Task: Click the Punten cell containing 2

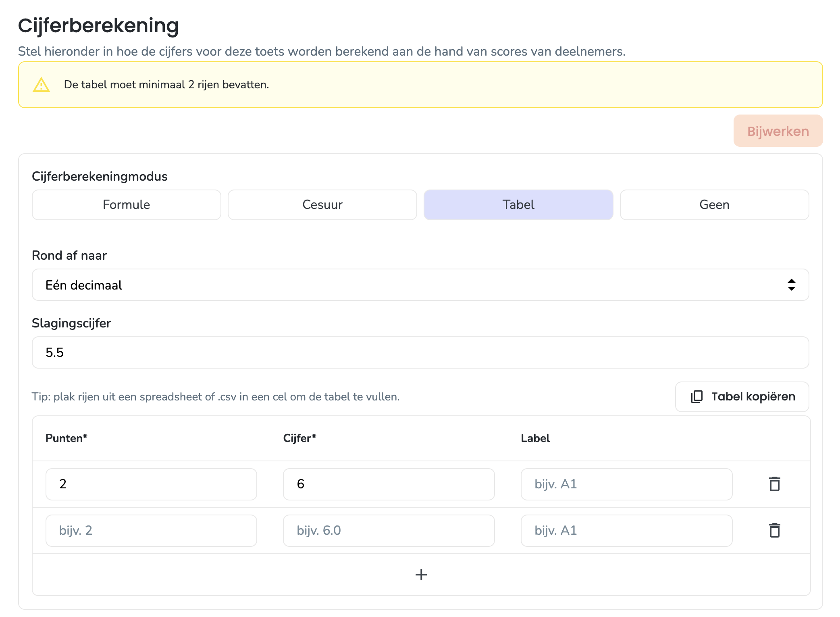Action: point(151,484)
